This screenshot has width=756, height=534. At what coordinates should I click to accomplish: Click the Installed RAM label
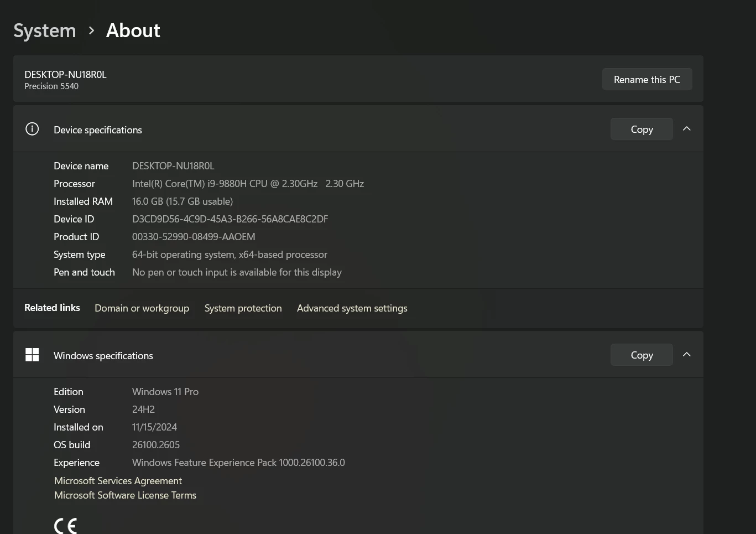[83, 201]
